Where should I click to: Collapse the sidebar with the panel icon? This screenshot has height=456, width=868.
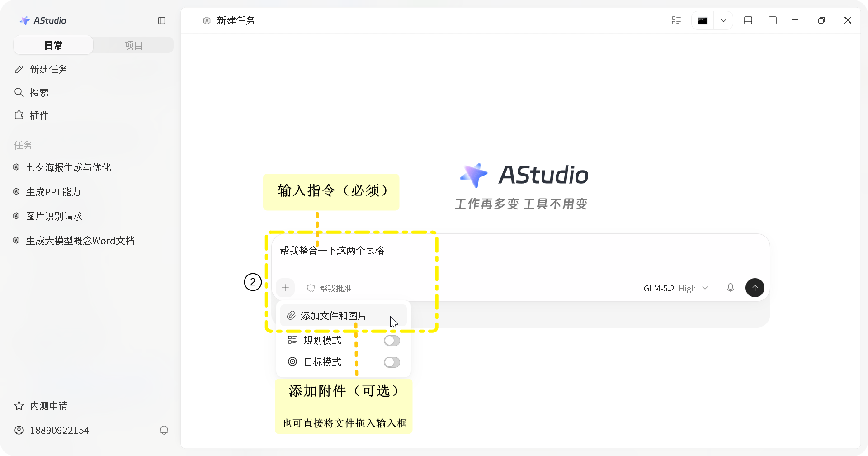pos(161,20)
